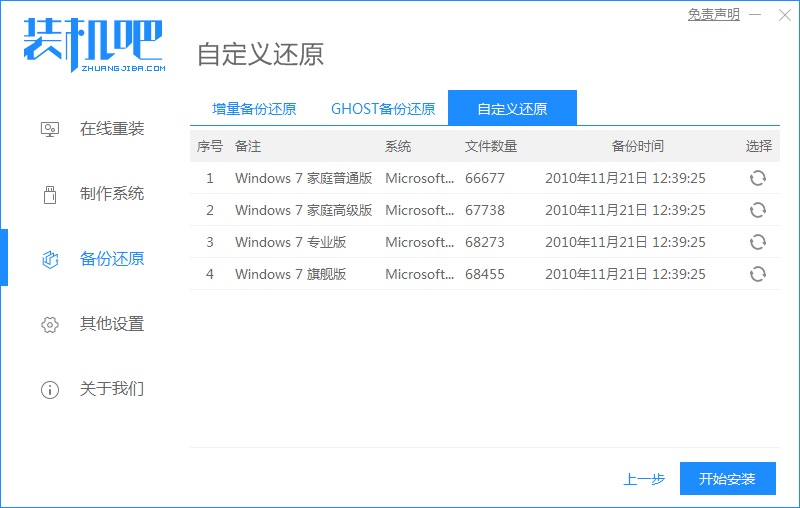
Task: Open 制作系统 in sidebar
Action: pyautogui.click(x=112, y=194)
